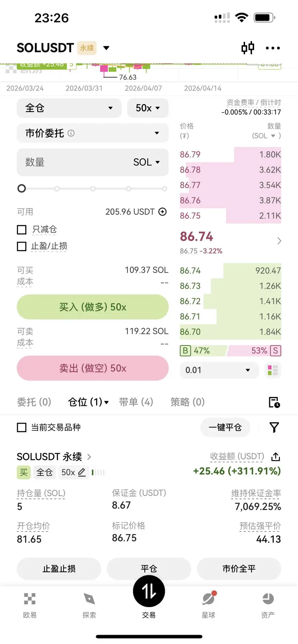Tick the 止盈/止损 checkbox
298x644 pixels.
coord(22,246)
